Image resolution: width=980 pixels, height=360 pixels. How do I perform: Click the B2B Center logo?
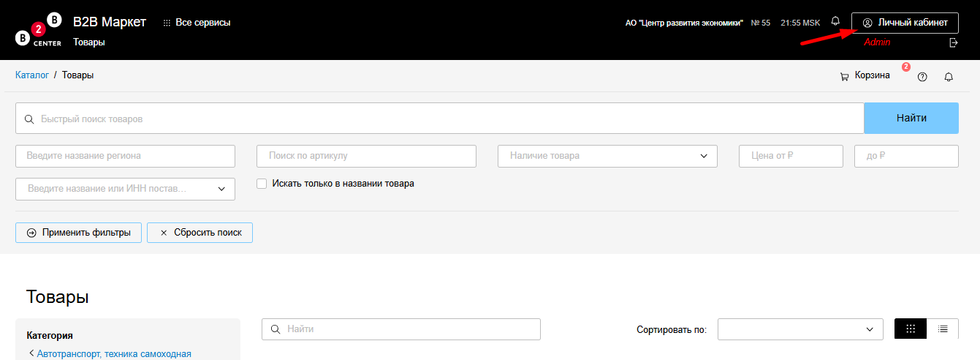39,30
